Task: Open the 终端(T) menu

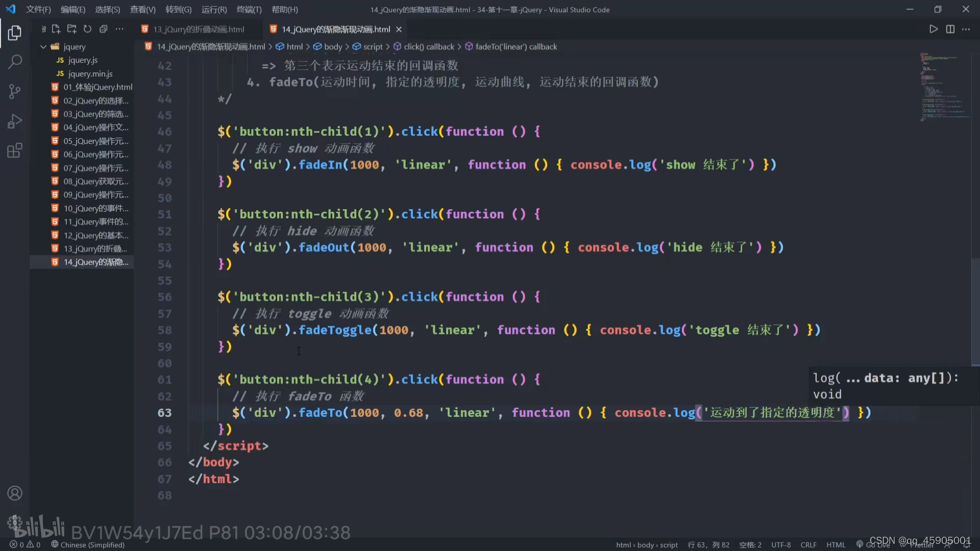Action: [x=249, y=9]
